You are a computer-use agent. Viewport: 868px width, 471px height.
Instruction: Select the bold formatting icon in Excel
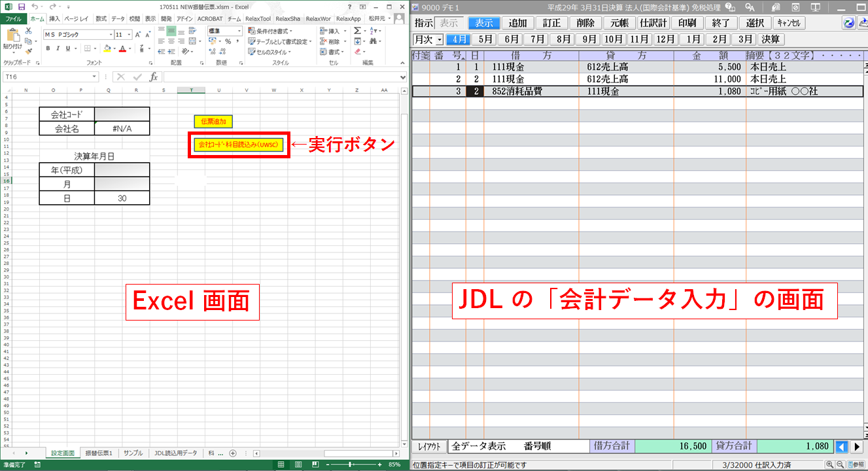(48, 48)
